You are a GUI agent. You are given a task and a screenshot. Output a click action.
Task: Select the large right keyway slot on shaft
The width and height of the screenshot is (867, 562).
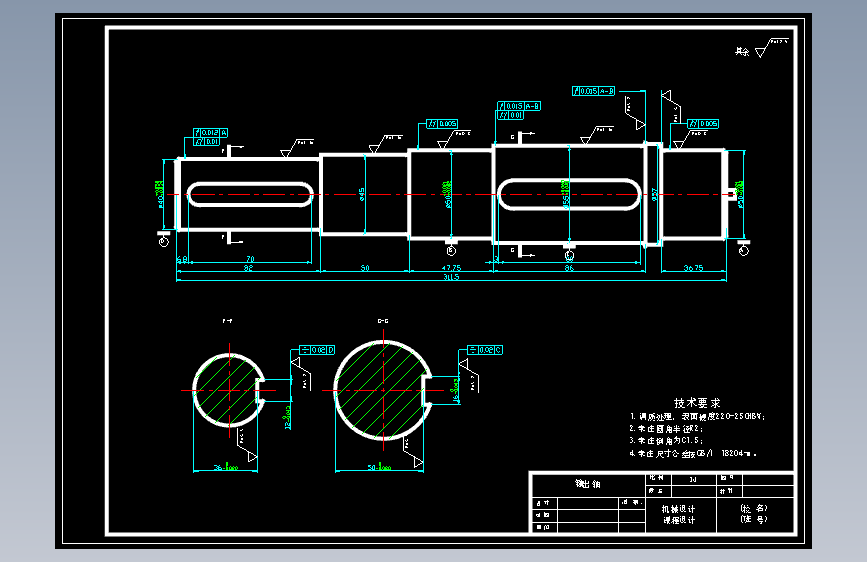tap(569, 194)
